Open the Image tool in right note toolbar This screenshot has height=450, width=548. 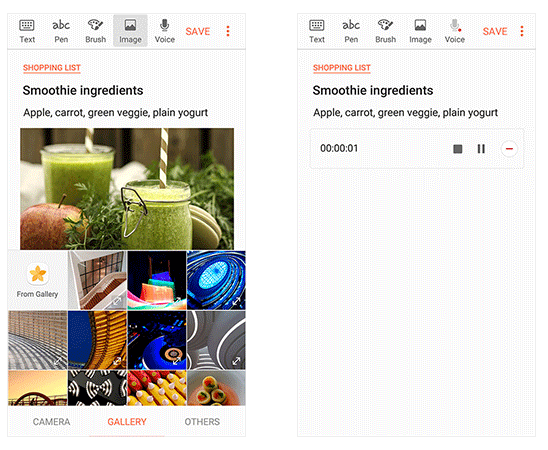click(x=420, y=31)
